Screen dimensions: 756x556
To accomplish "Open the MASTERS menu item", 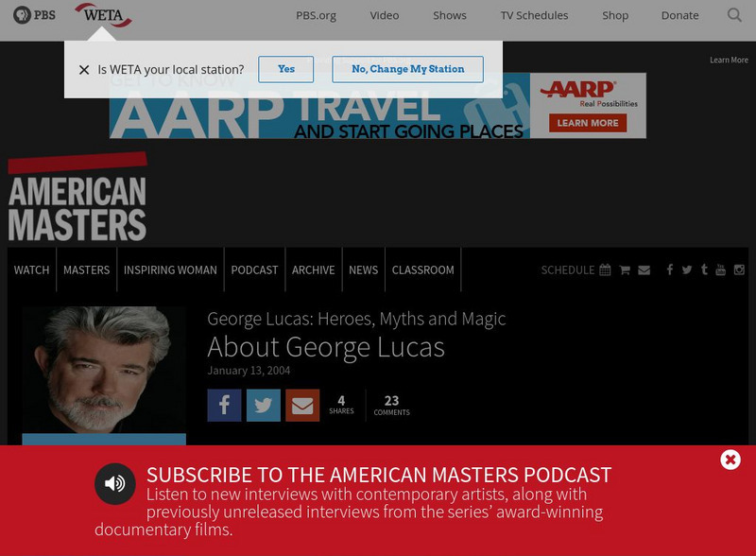I will click(x=86, y=269).
